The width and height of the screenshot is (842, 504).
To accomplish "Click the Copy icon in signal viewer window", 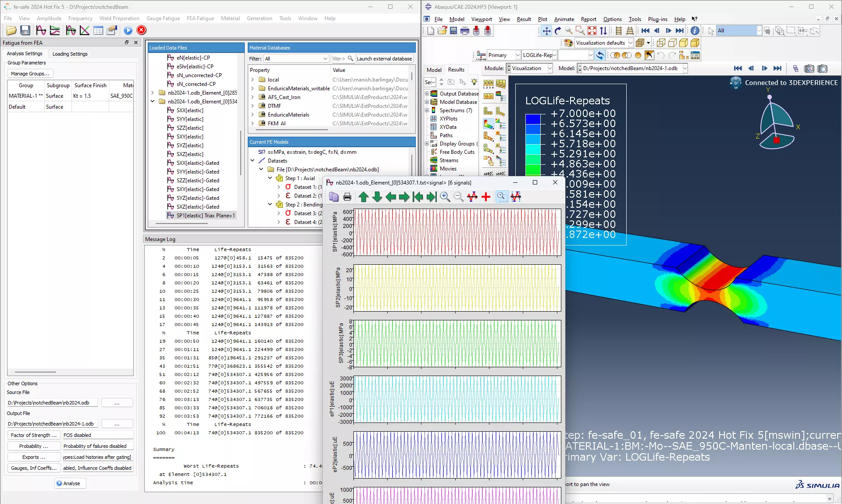I will [x=334, y=197].
